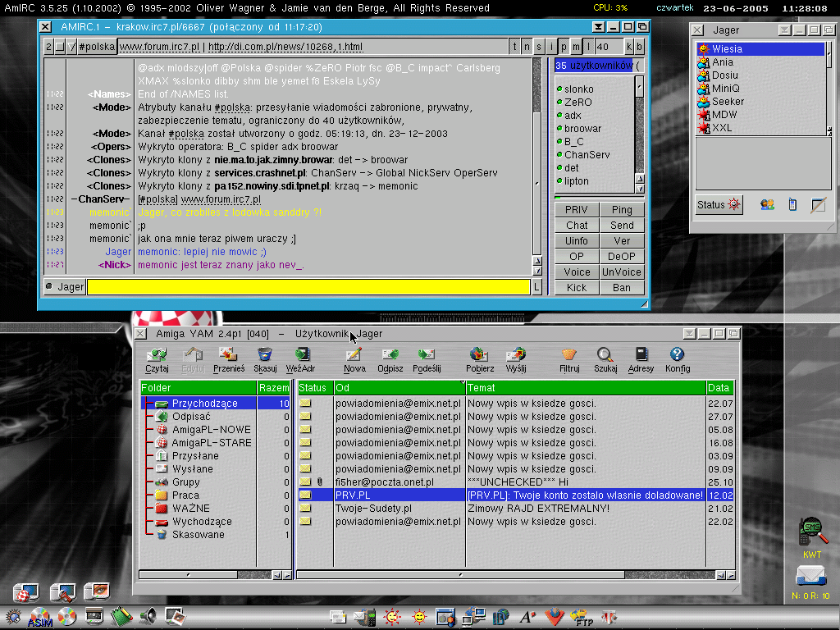Toggle channel mode 'p' button in AmIRC

click(564, 47)
